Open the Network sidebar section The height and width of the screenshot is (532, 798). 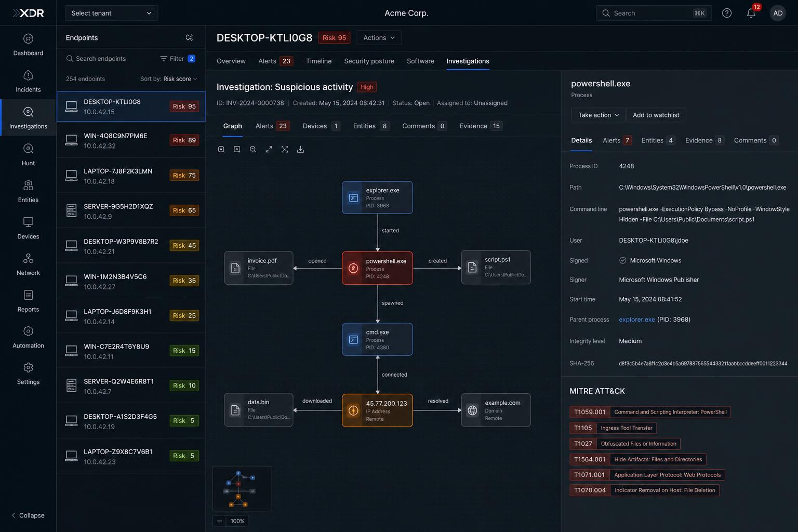point(28,264)
